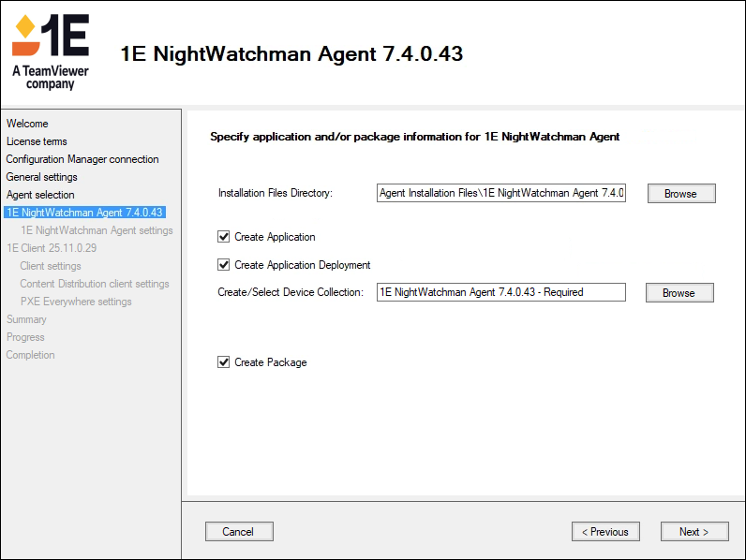
Task: Click the Create/Select Device Collection field
Action: pos(500,292)
